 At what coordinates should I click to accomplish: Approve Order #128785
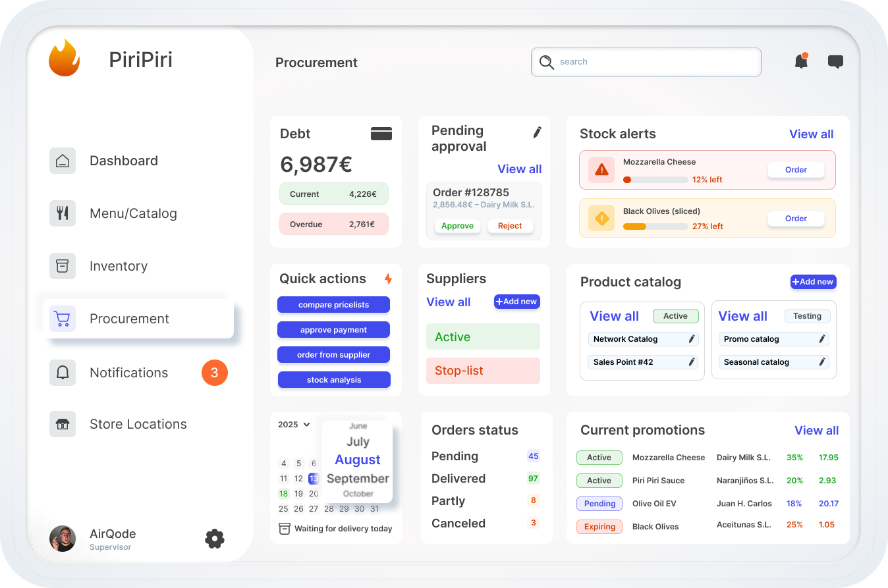(457, 226)
